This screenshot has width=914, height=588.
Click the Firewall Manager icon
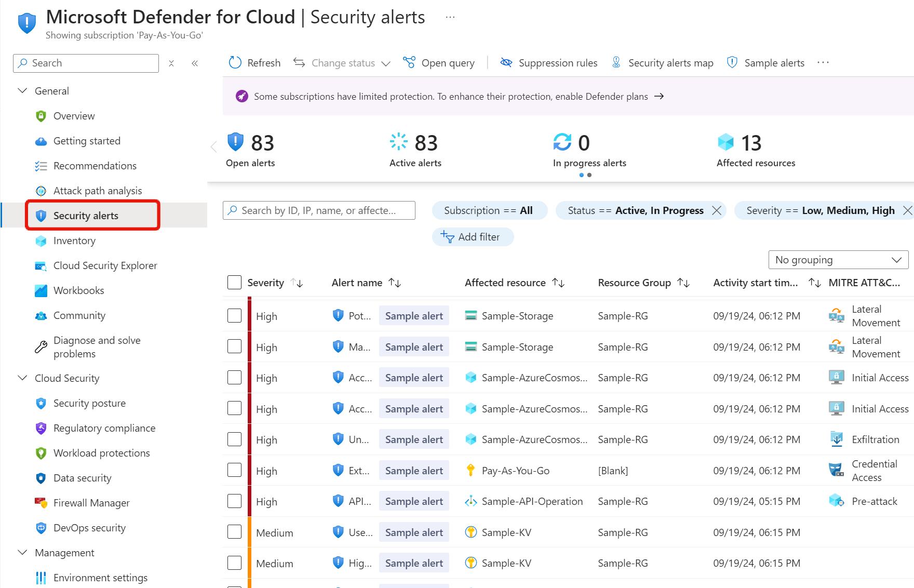[41, 503]
